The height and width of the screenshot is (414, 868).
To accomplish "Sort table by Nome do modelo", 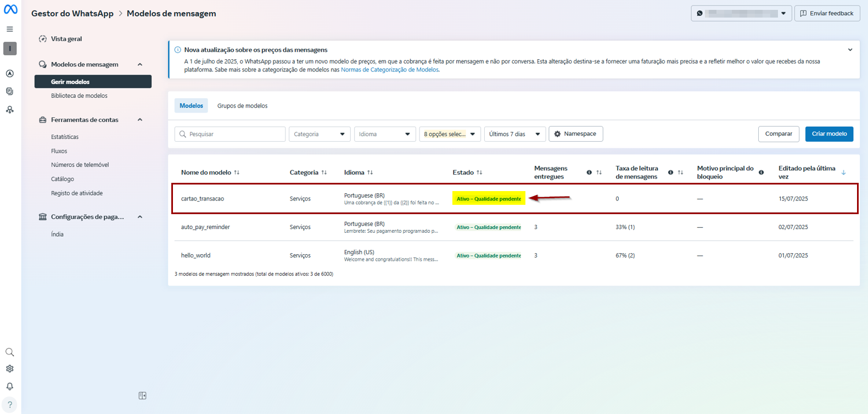I will click(x=237, y=172).
